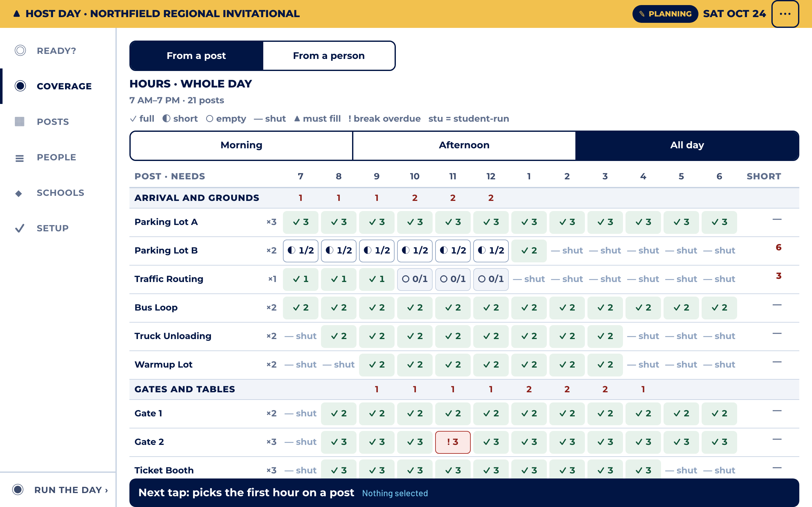Open Setup checkmark icon
Screen dimensions: 812x507
click(x=20, y=228)
